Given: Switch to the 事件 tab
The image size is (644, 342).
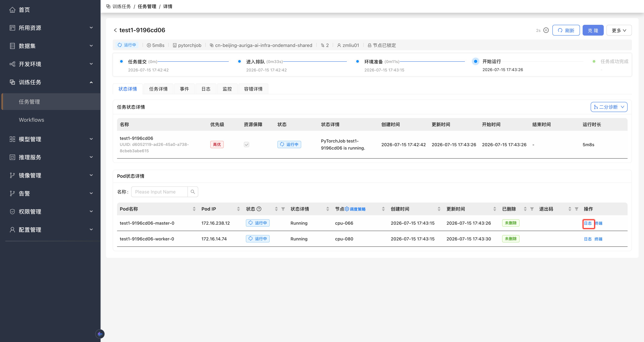Looking at the screenshot, I should click(184, 89).
